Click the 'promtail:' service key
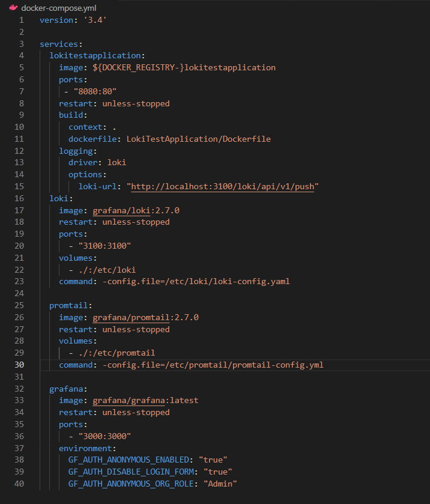Image resolution: width=430 pixels, height=504 pixels. (x=71, y=306)
